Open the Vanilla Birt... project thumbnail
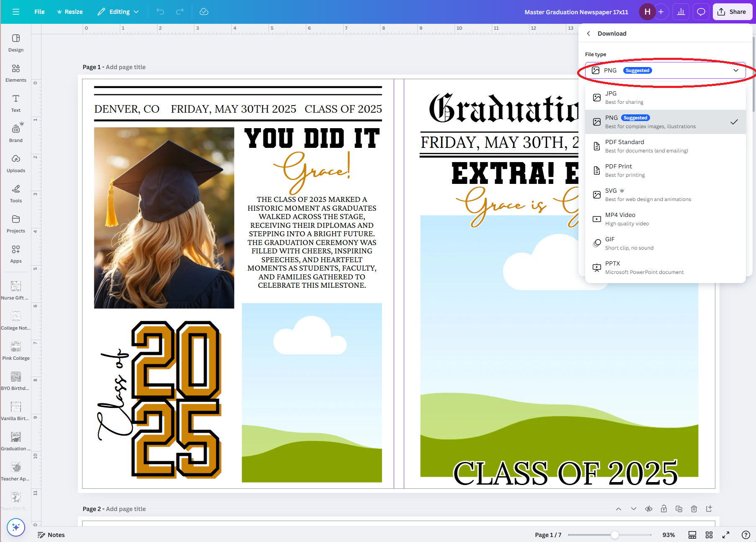The width and height of the screenshot is (756, 542). click(16, 411)
